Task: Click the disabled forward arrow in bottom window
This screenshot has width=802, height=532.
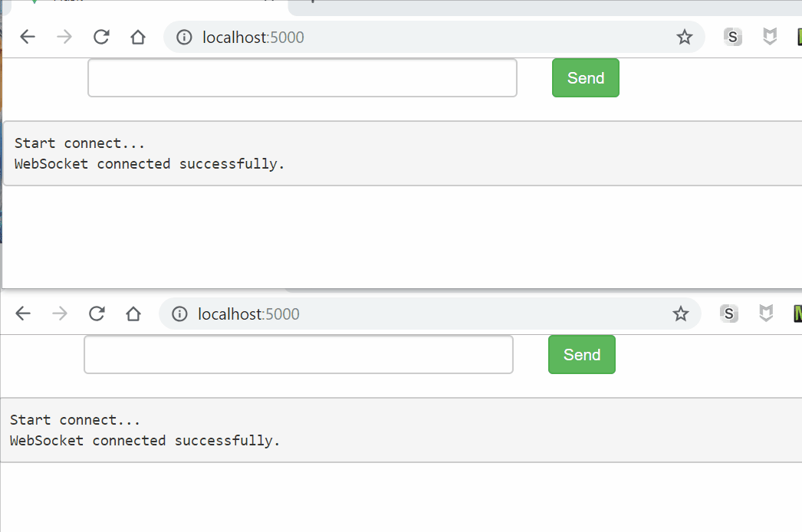Action: coord(60,314)
